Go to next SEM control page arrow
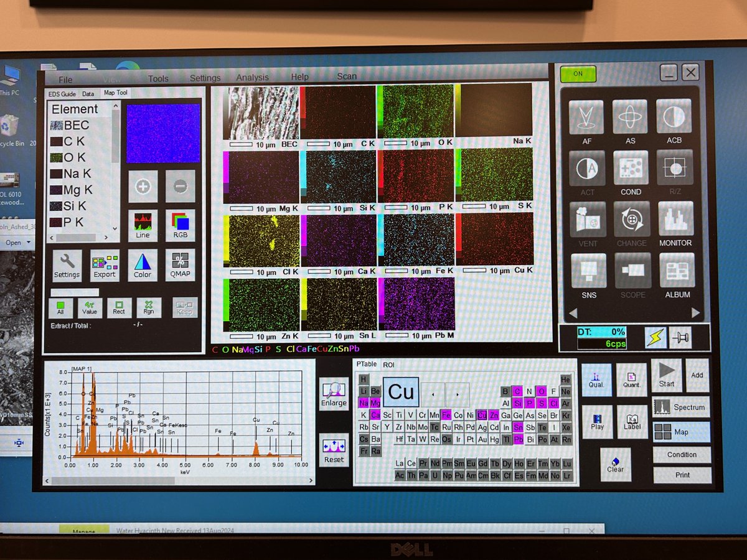This screenshot has height=560, width=747. tap(695, 312)
